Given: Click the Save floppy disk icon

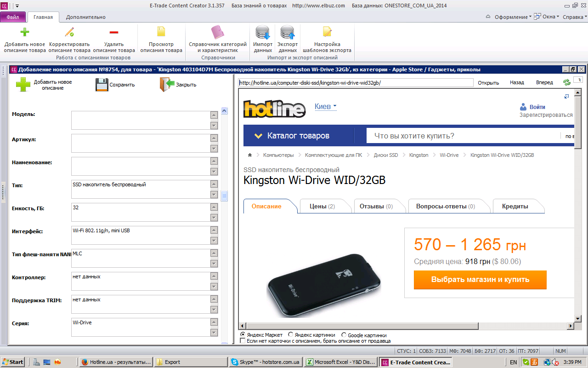Looking at the screenshot, I should point(102,85).
